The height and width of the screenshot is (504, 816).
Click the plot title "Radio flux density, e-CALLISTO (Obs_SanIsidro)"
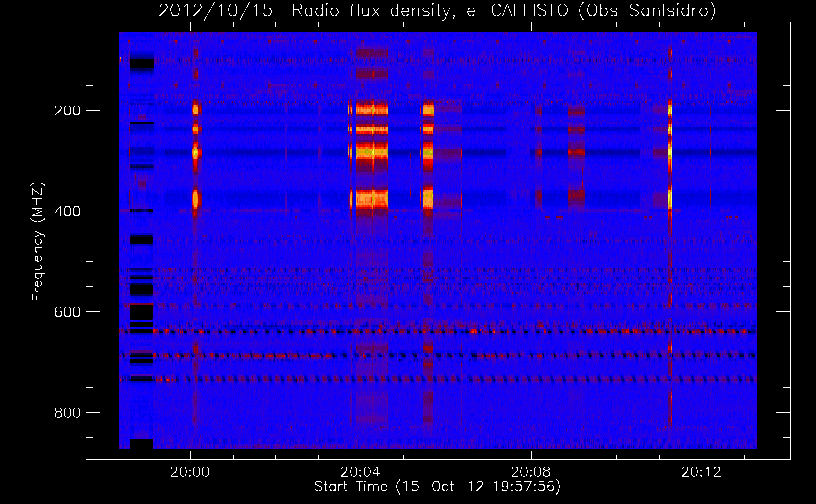tap(504, 10)
